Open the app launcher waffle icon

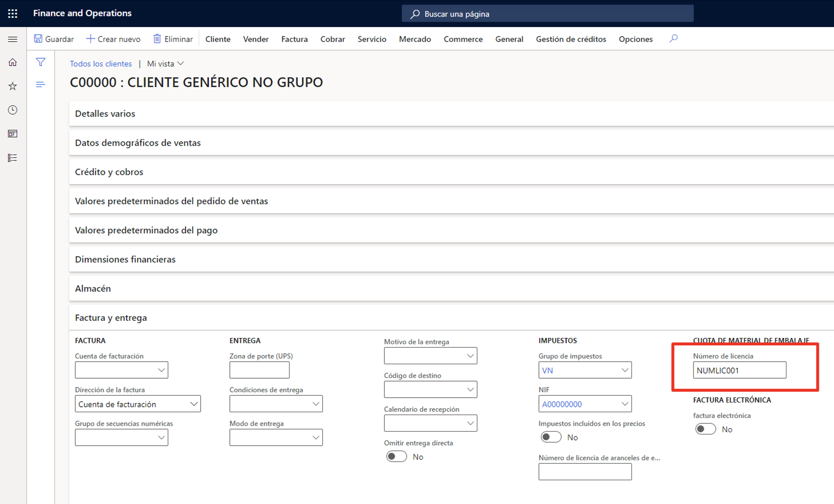point(13,14)
